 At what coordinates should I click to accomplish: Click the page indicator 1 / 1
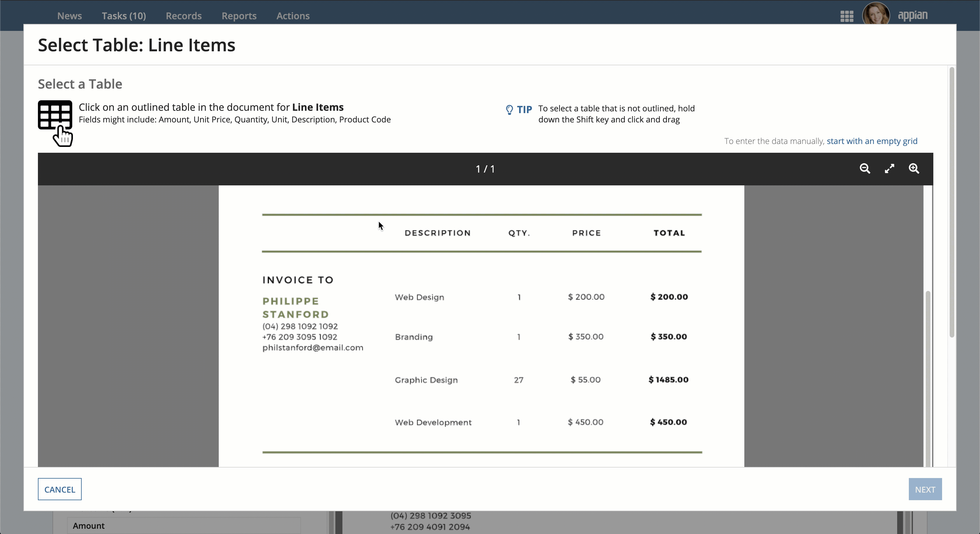click(485, 169)
